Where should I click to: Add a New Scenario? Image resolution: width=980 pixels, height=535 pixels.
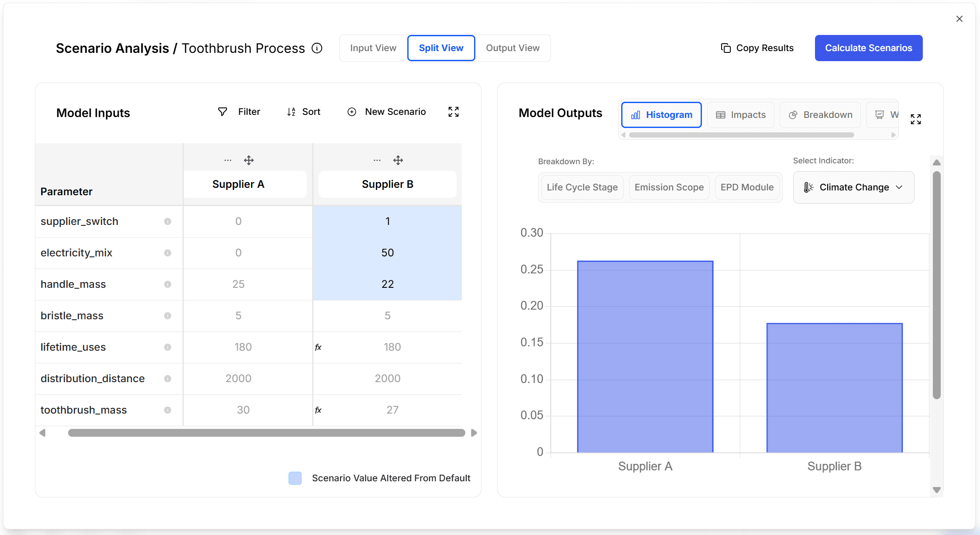pyautogui.click(x=387, y=112)
